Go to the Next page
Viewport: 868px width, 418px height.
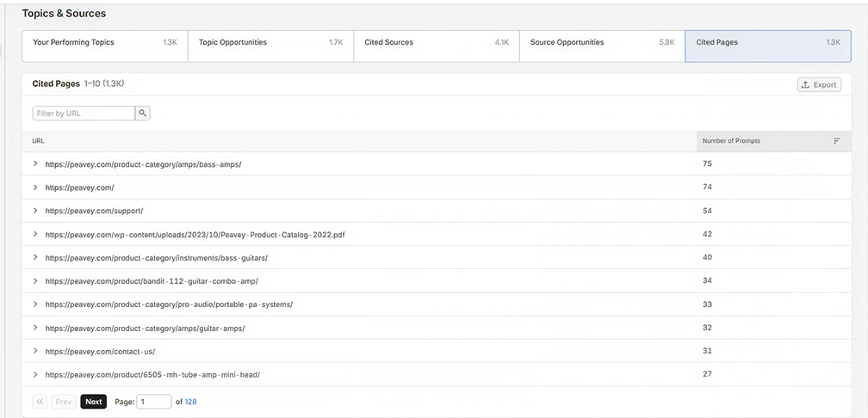94,402
